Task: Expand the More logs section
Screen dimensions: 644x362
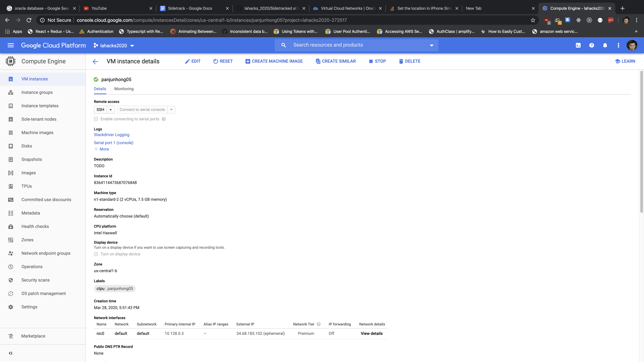Action: pyautogui.click(x=102, y=149)
